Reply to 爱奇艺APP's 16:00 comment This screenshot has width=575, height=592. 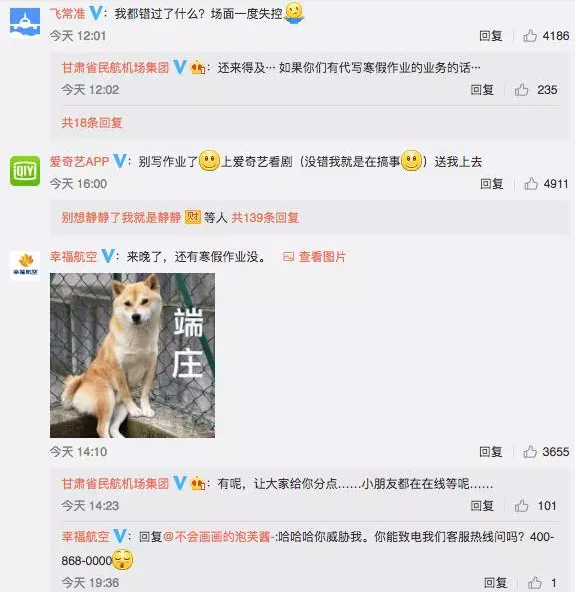tap(492, 184)
